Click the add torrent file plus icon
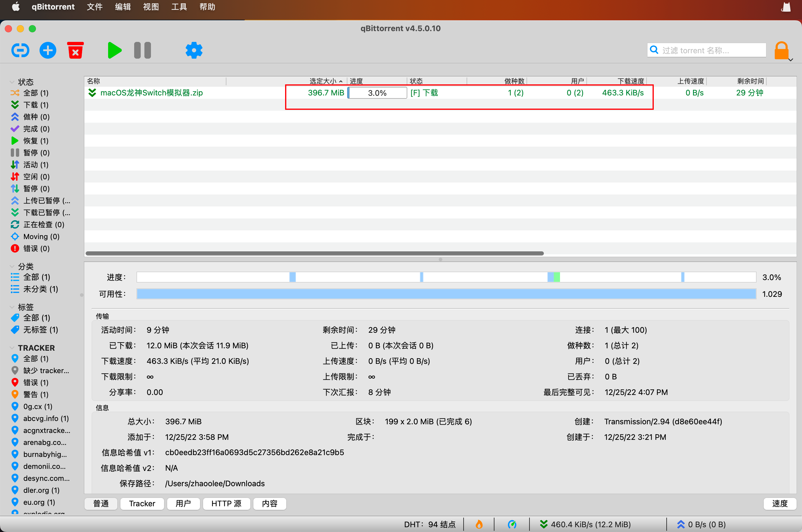Image resolution: width=802 pixels, height=532 pixels. 48,51
